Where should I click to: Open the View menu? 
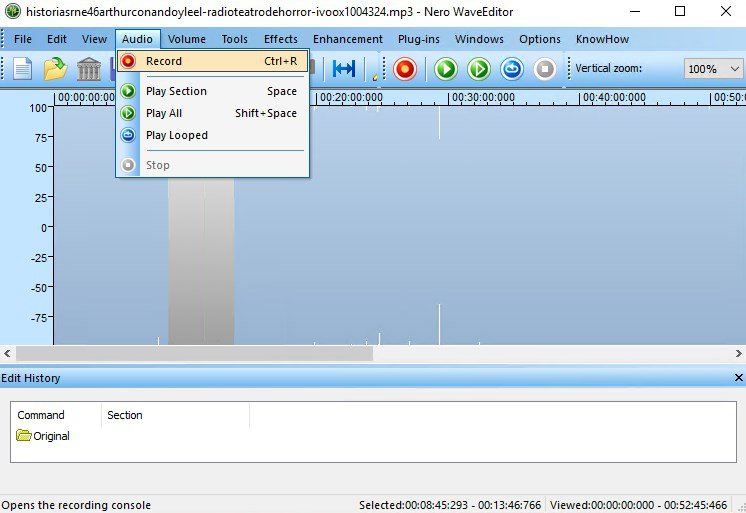point(94,39)
